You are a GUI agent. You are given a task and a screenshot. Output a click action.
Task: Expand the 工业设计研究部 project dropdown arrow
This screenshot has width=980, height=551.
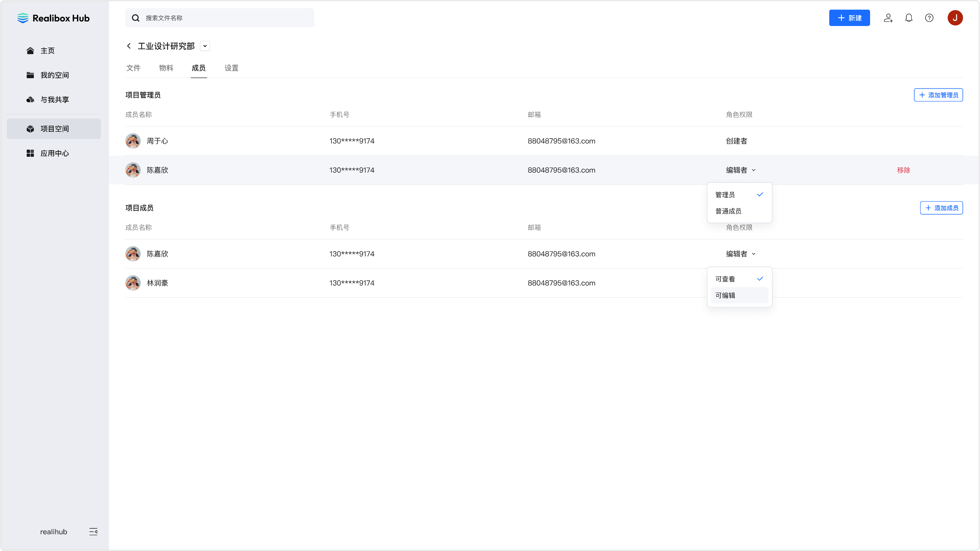click(x=205, y=46)
